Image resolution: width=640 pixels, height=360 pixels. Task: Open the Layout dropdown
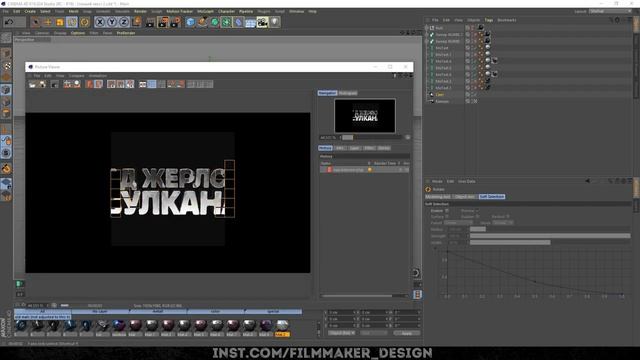click(610, 11)
